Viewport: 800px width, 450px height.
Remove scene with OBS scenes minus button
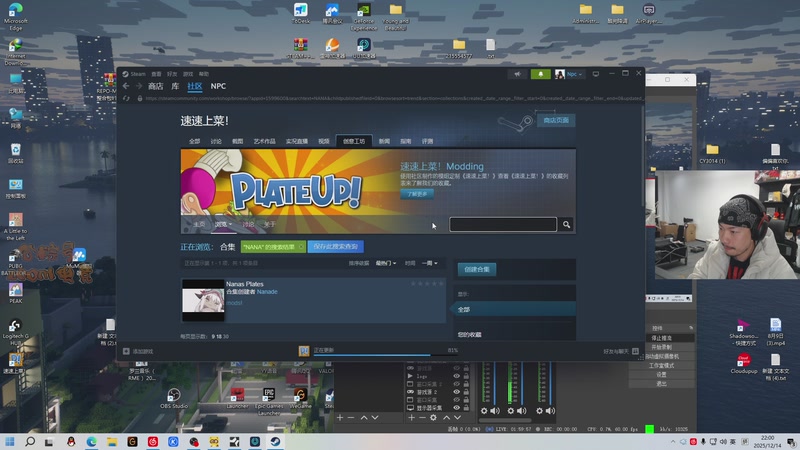(x=351, y=417)
